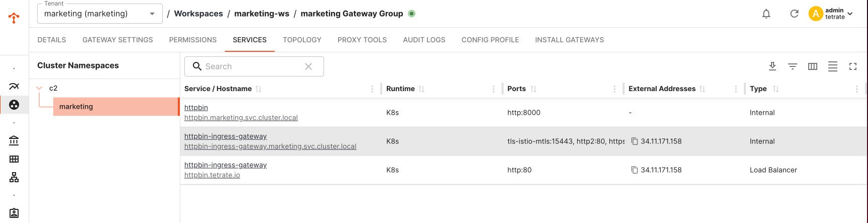Sort table by Runtime column

[x=421, y=89]
